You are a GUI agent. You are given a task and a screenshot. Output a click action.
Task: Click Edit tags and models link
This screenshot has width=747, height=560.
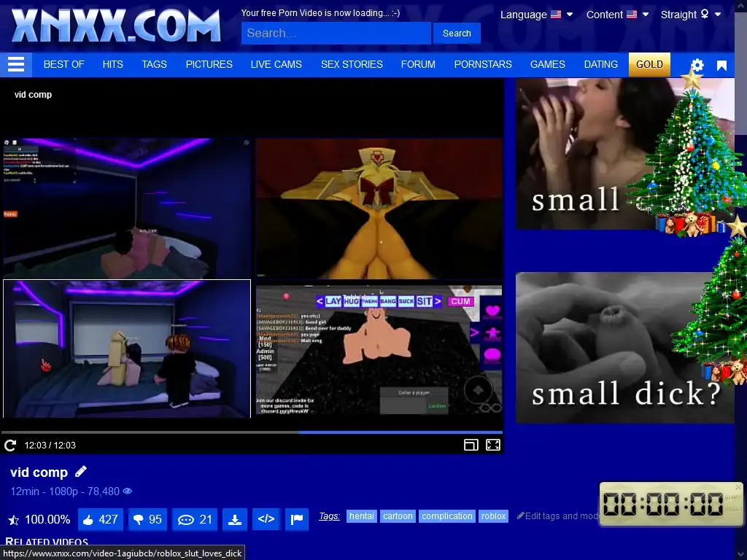click(558, 516)
